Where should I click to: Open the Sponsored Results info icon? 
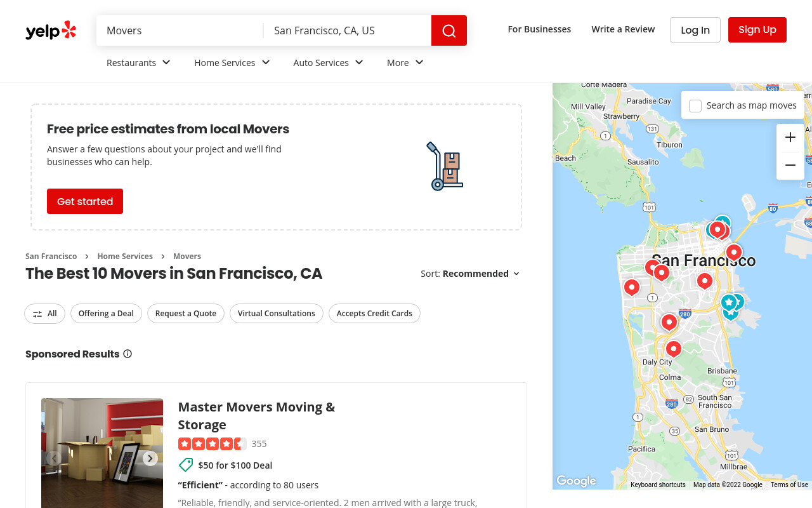click(128, 354)
